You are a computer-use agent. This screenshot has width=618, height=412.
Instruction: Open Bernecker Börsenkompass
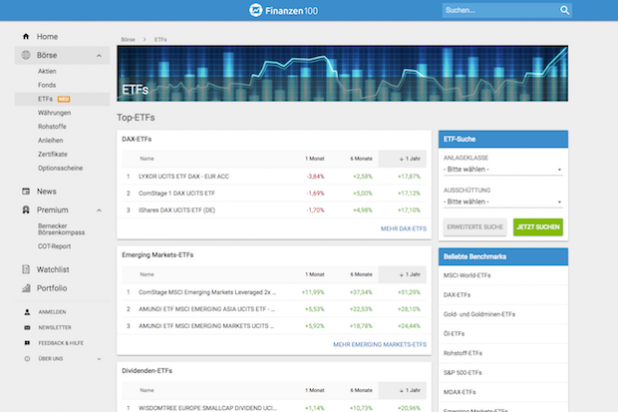click(61, 229)
